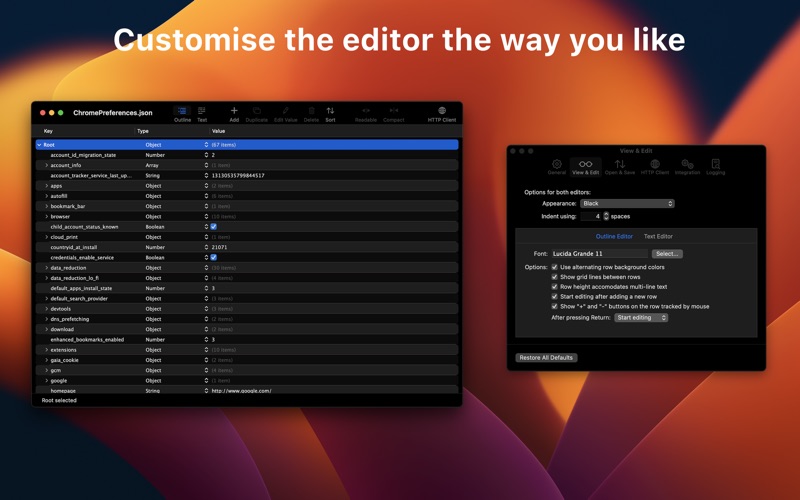This screenshot has height=500, width=800.
Task: Toggle Show + and - buttons on tracked row
Action: 555,306
